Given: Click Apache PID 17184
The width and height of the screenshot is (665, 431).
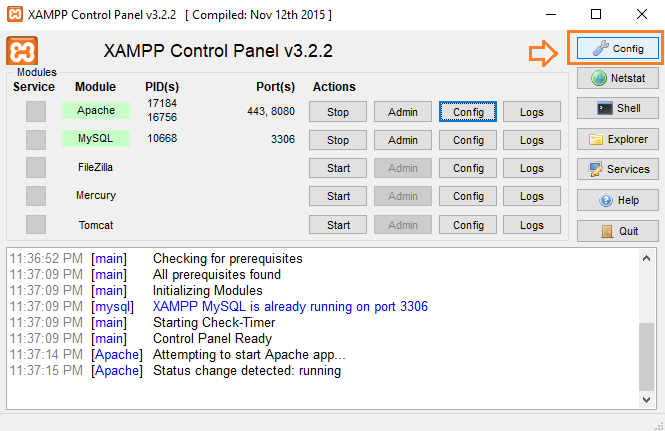Looking at the screenshot, I should pos(162,103).
